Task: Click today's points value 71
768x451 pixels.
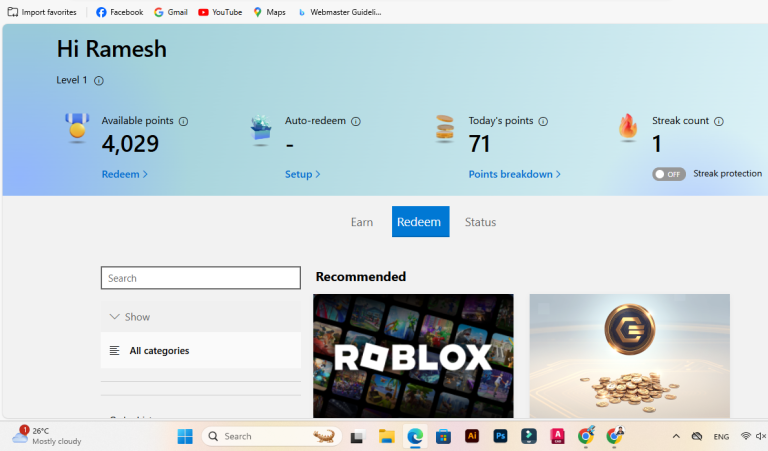Action: (x=479, y=144)
